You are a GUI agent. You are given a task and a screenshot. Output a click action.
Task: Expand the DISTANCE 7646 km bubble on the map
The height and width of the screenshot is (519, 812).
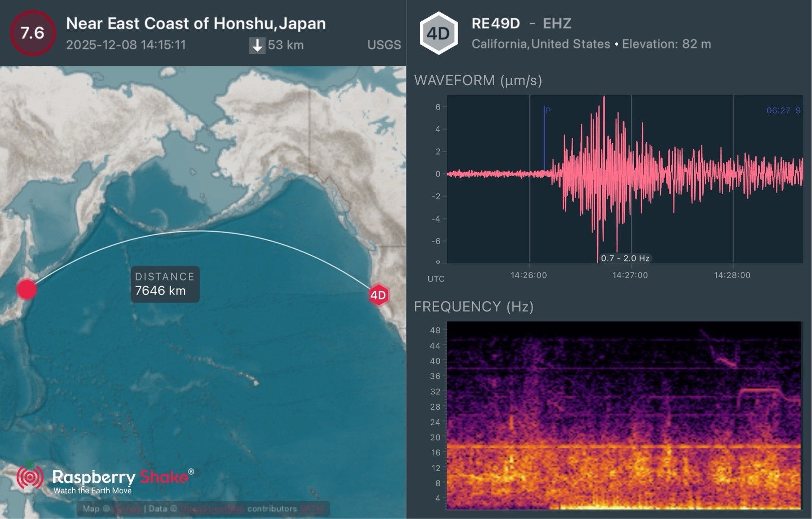(x=164, y=284)
